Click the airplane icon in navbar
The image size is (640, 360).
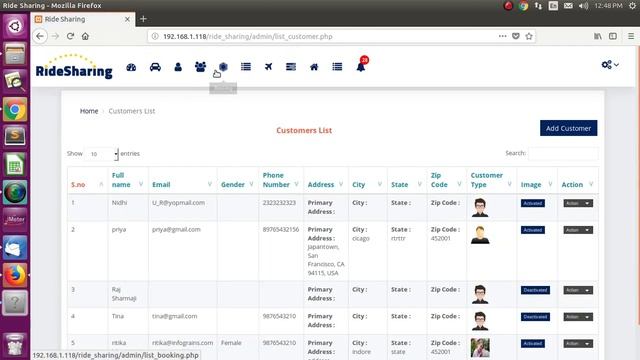(268, 67)
